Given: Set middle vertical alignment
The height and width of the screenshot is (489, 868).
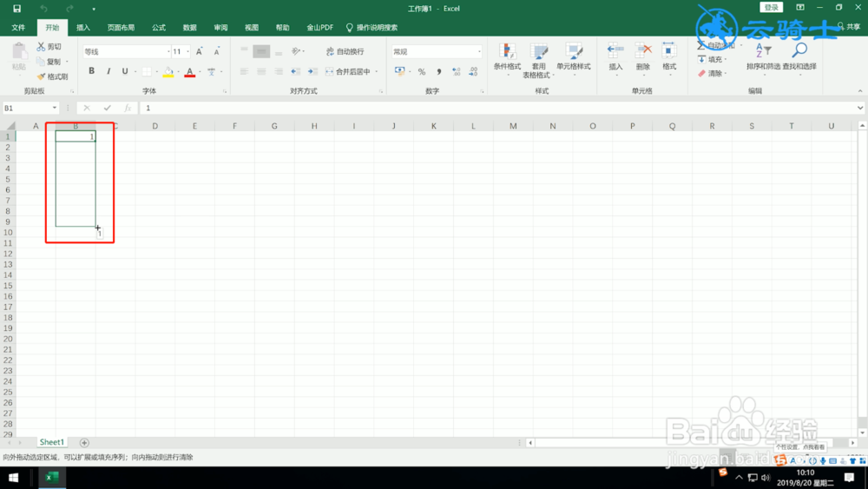Looking at the screenshot, I should coord(261,51).
